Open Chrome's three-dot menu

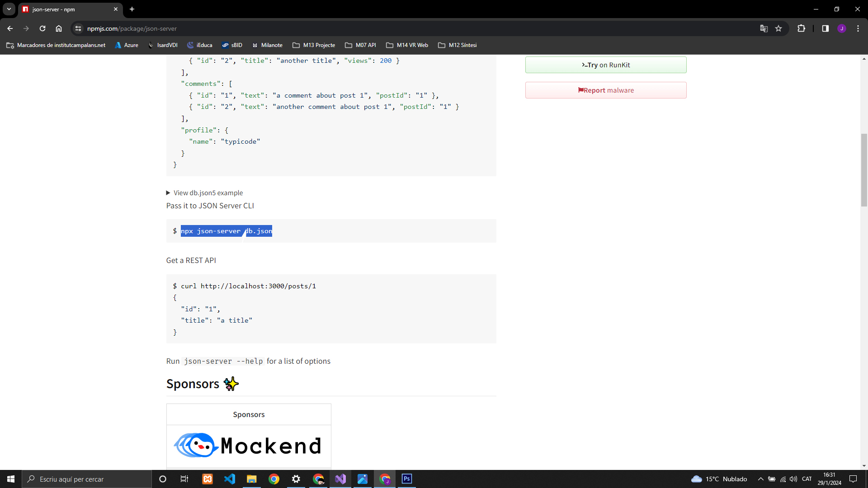(x=858, y=28)
